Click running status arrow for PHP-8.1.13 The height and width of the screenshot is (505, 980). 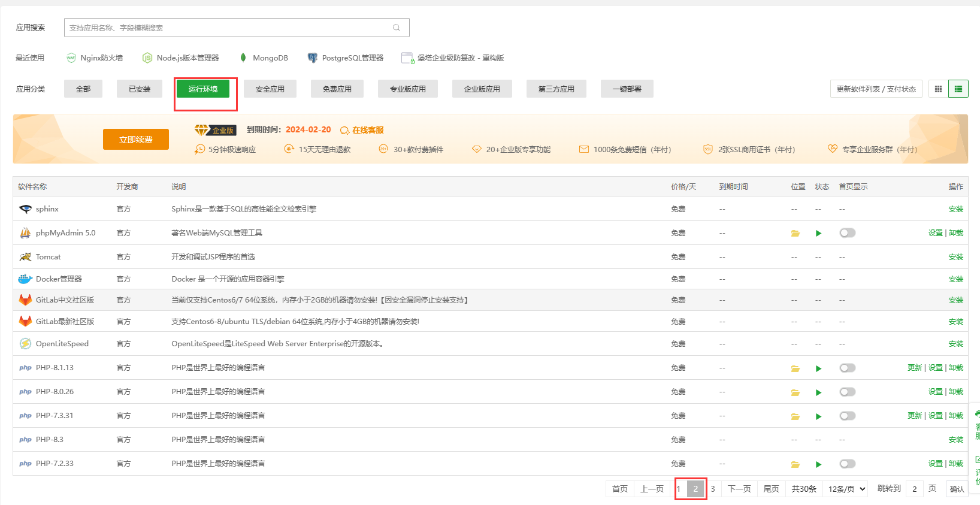point(818,368)
